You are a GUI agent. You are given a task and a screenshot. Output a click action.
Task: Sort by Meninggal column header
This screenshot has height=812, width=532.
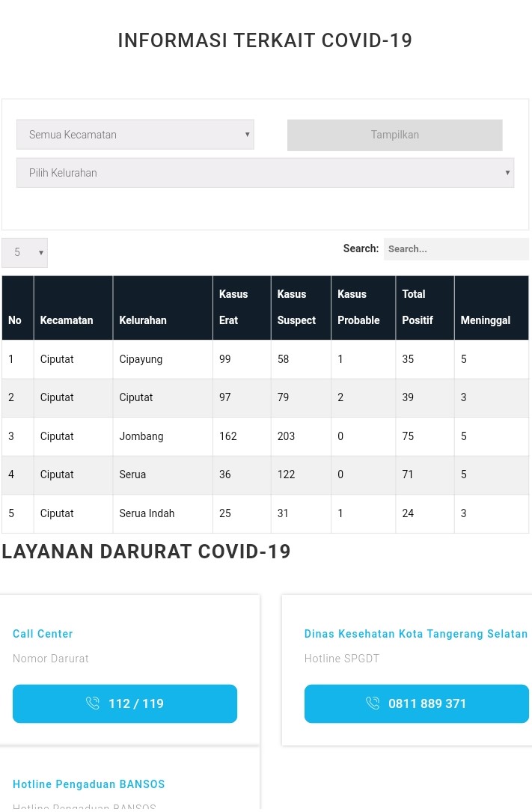click(x=486, y=320)
